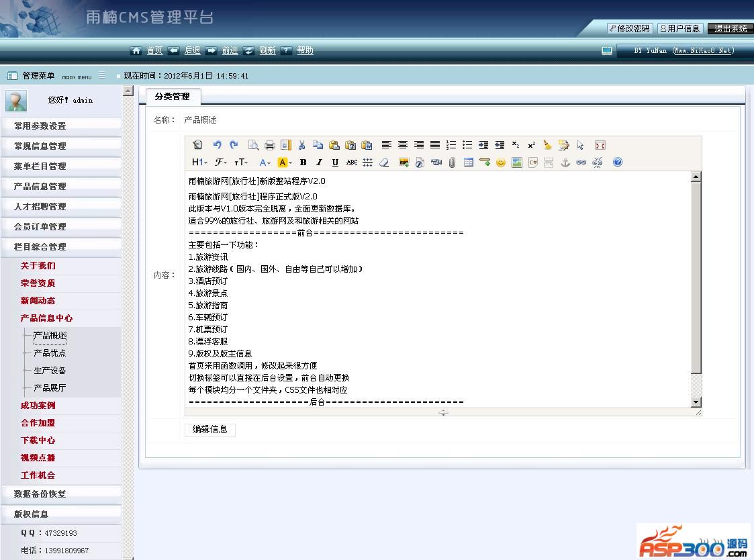Align text right in editor

tap(419, 145)
